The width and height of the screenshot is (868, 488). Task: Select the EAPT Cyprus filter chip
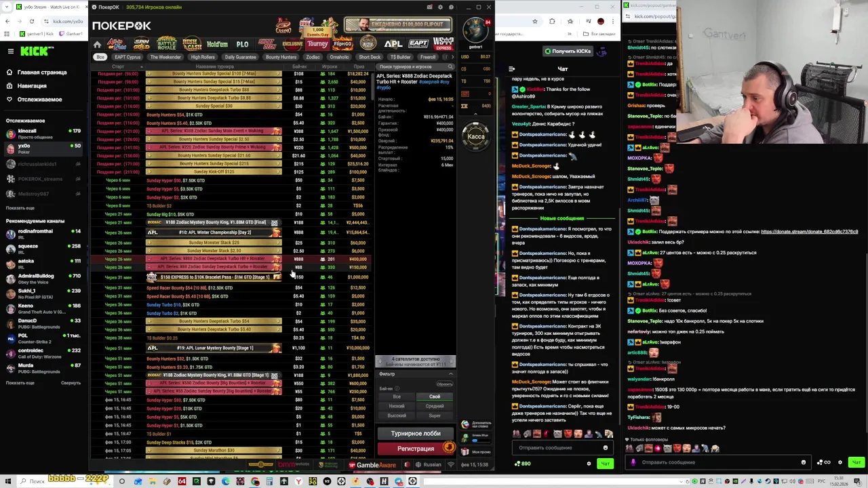point(127,58)
